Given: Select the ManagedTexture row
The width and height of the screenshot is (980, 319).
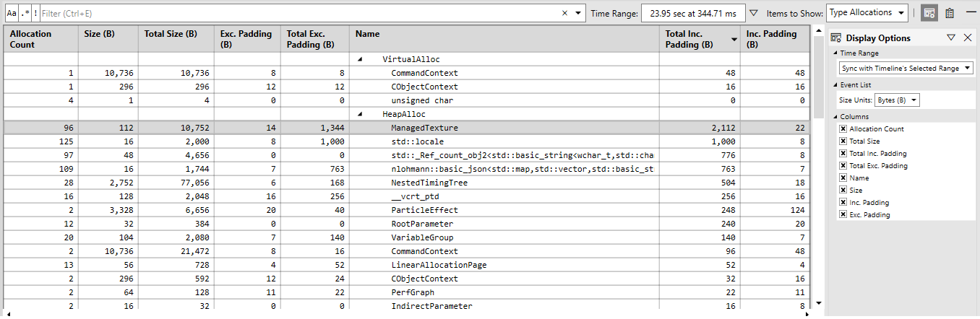Looking at the screenshot, I should tap(406, 128).
